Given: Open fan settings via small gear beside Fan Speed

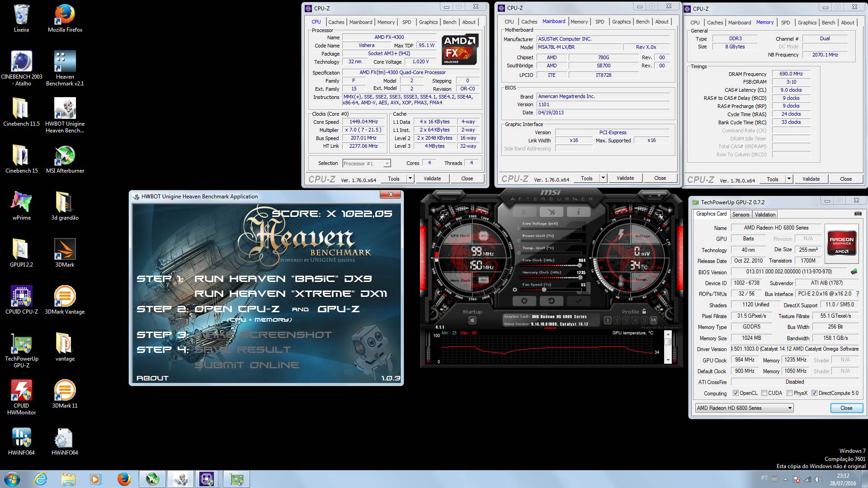Looking at the screenshot, I should pyautogui.click(x=514, y=290).
